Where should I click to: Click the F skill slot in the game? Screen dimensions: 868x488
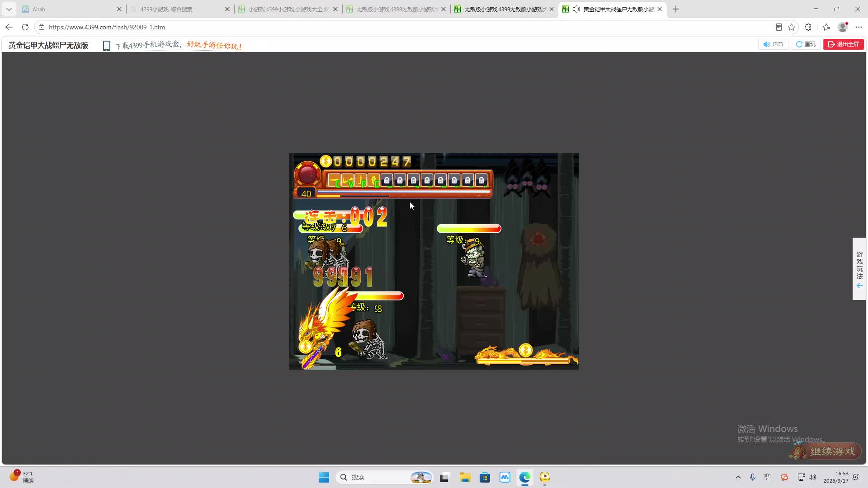click(x=361, y=181)
